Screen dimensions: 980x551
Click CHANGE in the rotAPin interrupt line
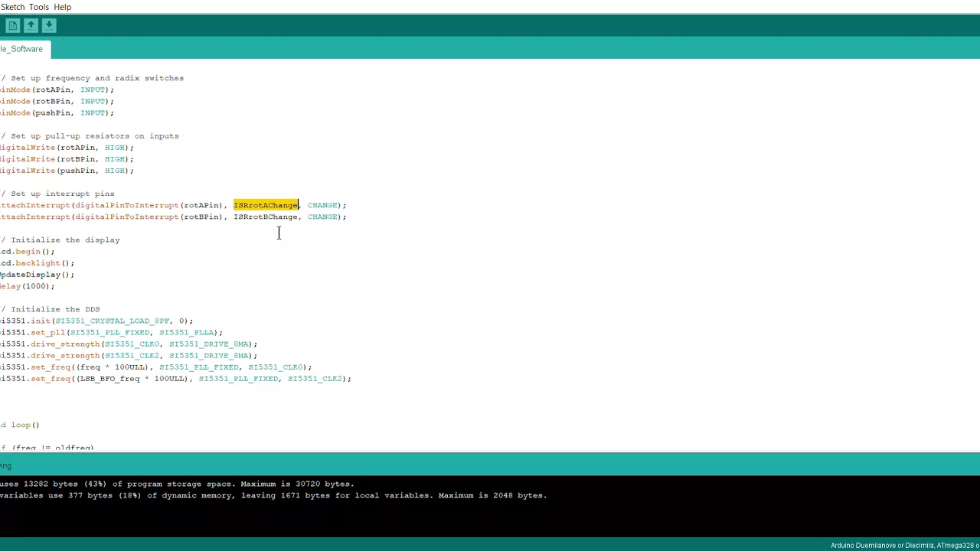pyautogui.click(x=322, y=205)
